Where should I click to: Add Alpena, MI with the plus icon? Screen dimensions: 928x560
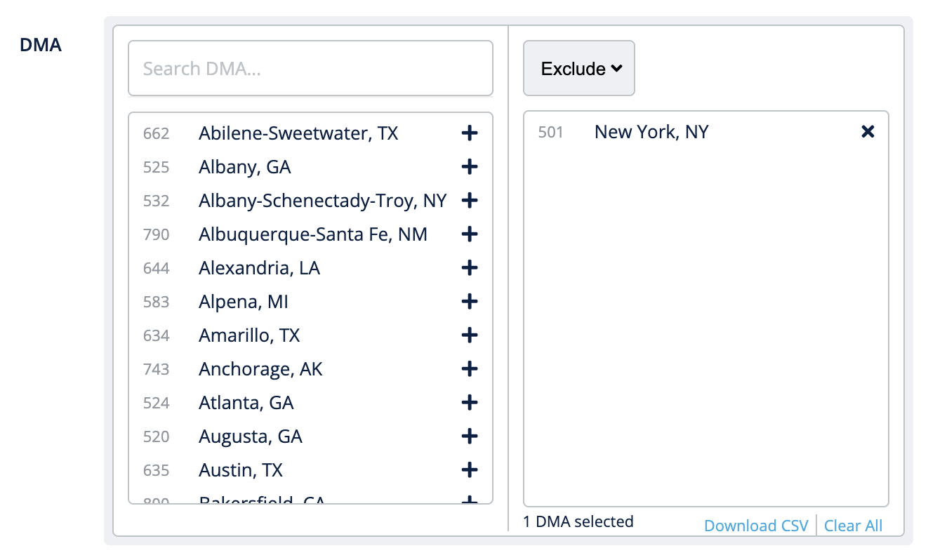pyautogui.click(x=470, y=302)
